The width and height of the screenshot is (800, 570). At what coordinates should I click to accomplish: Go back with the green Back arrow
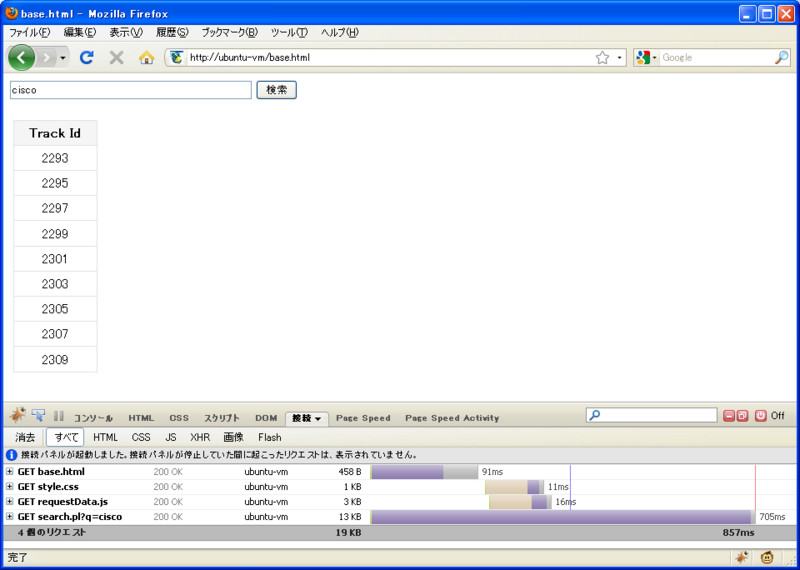pos(21,58)
